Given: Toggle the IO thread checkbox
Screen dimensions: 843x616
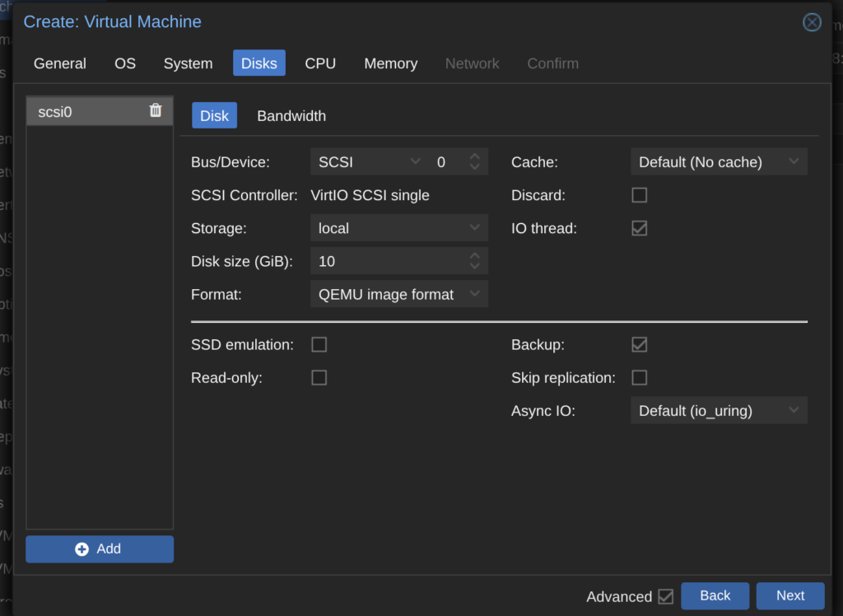Looking at the screenshot, I should pyautogui.click(x=639, y=228).
